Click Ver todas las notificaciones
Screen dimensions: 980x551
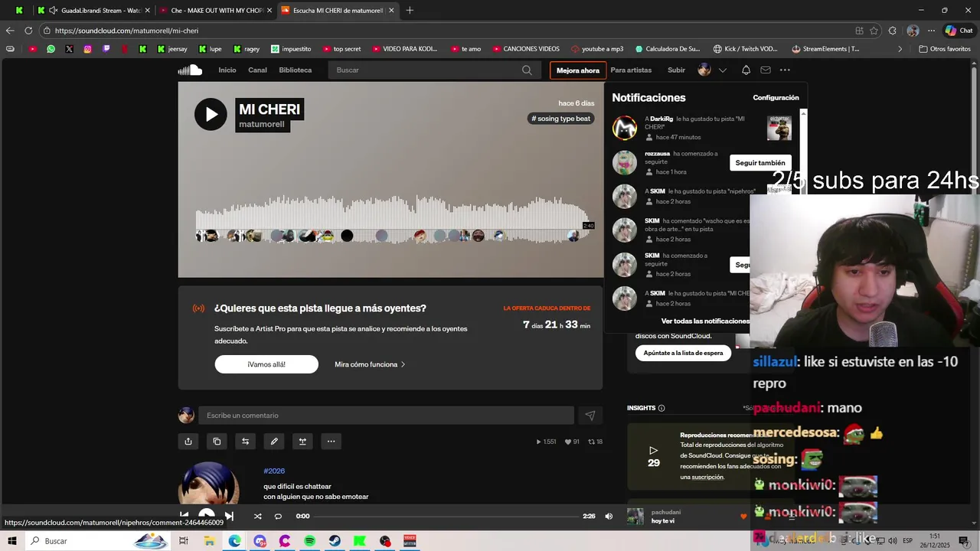tap(705, 321)
